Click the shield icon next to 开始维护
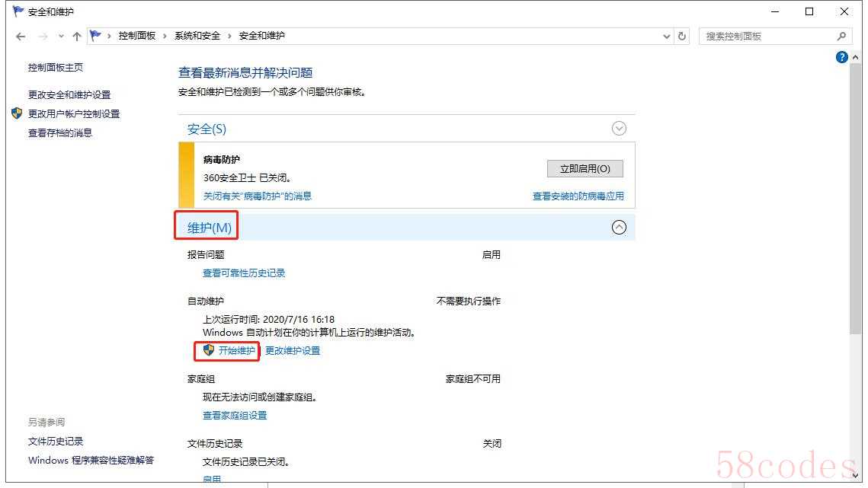The height and width of the screenshot is (488, 868). [208, 349]
